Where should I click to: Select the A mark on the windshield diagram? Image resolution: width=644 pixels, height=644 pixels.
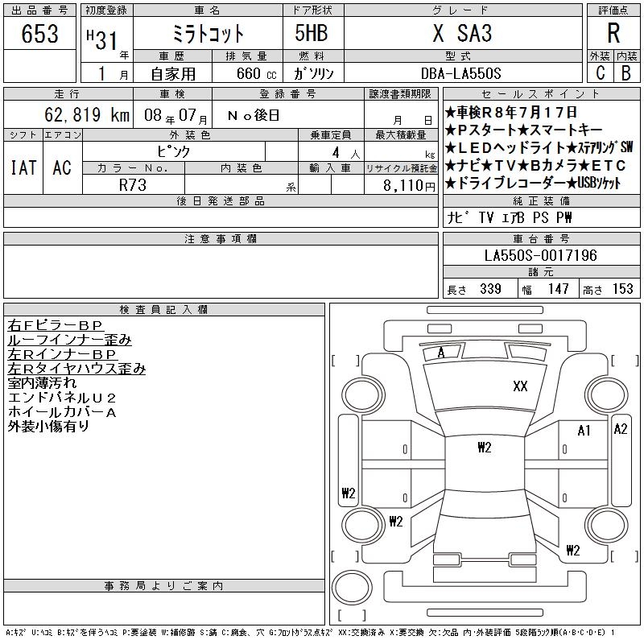coord(441,353)
